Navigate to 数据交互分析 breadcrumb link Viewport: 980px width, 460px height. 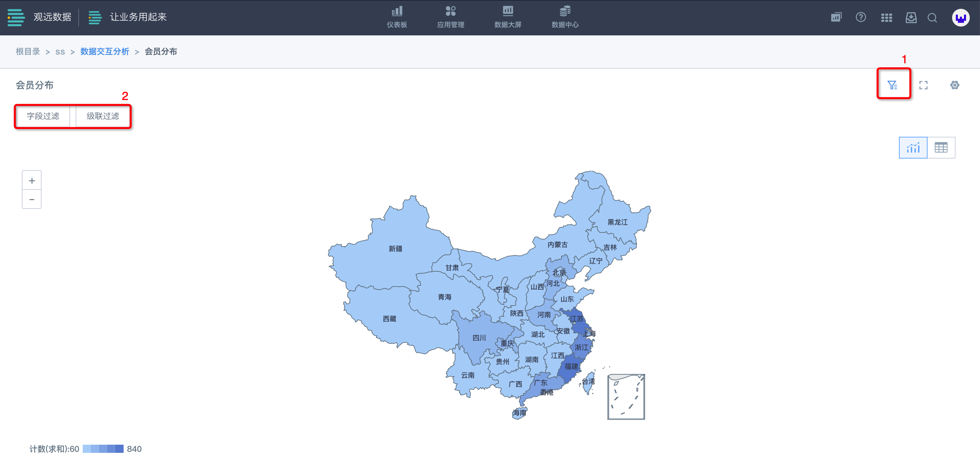point(105,51)
